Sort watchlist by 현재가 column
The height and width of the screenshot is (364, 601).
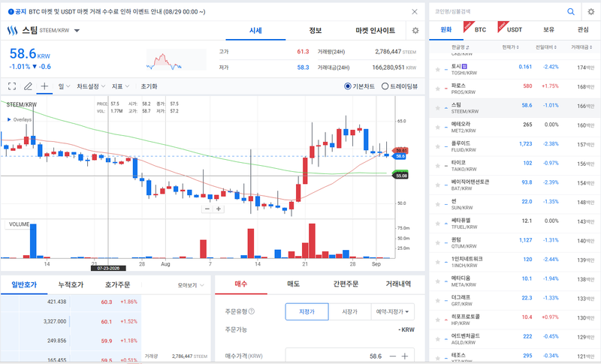[x=510, y=47]
